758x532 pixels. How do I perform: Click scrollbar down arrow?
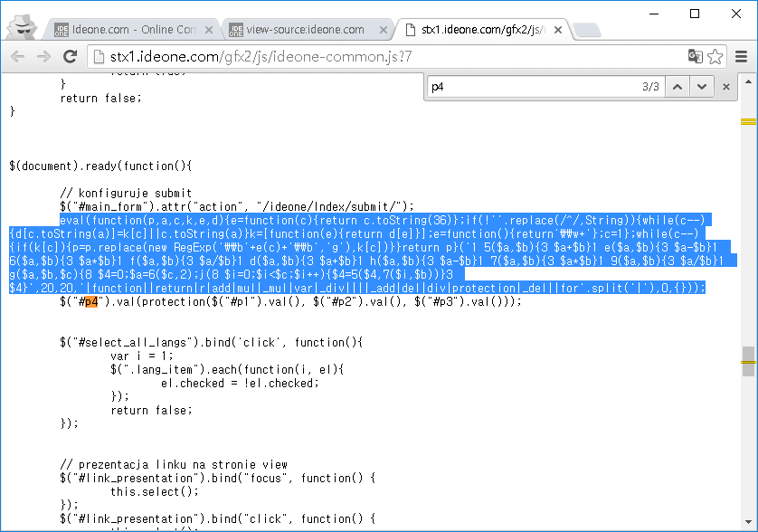point(748,522)
